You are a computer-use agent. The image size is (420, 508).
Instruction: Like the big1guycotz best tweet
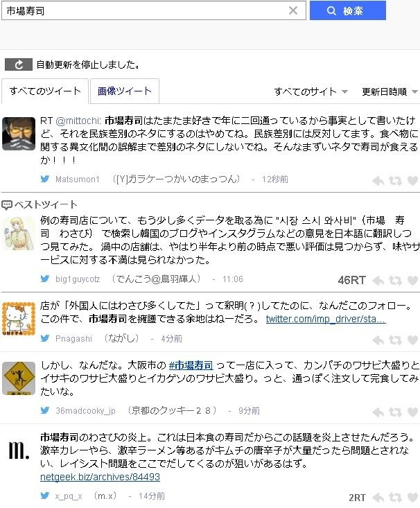[x=412, y=280]
